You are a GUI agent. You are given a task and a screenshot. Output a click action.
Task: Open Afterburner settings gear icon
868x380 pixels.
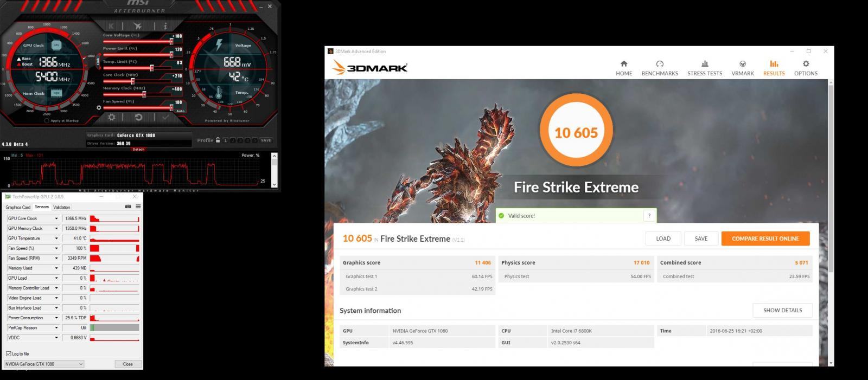(x=111, y=117)
